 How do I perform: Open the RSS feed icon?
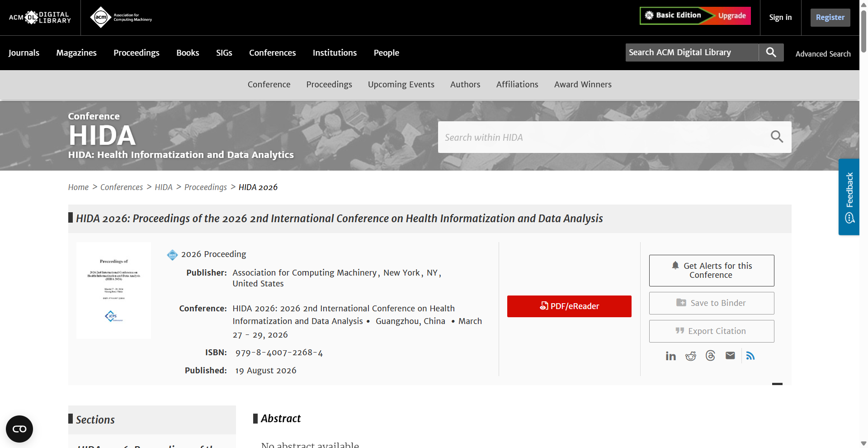750,356
